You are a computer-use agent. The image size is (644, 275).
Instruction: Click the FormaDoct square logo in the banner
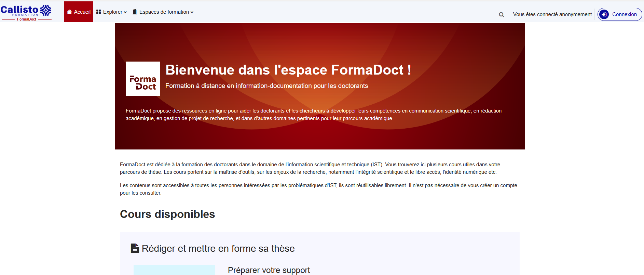[x=143, y=79]
